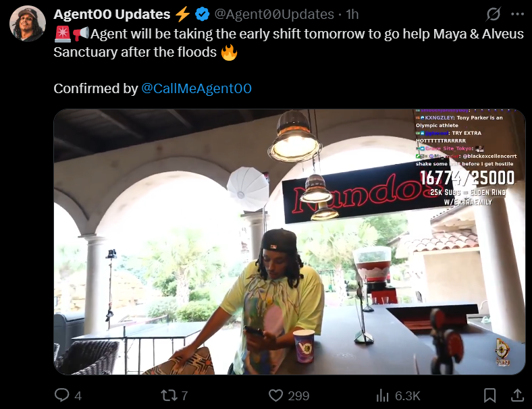Click the blue verified badge
532x409 pixels.
(203, 14)
